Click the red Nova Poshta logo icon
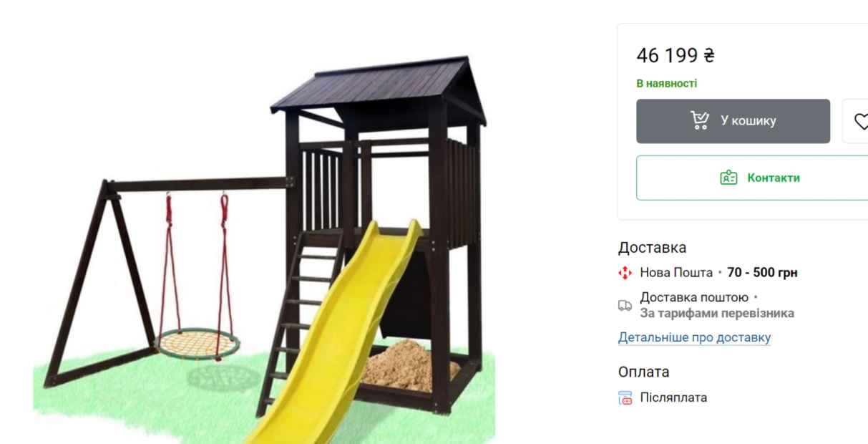Viewport: 868px width, 444px height. pos(625,273)
